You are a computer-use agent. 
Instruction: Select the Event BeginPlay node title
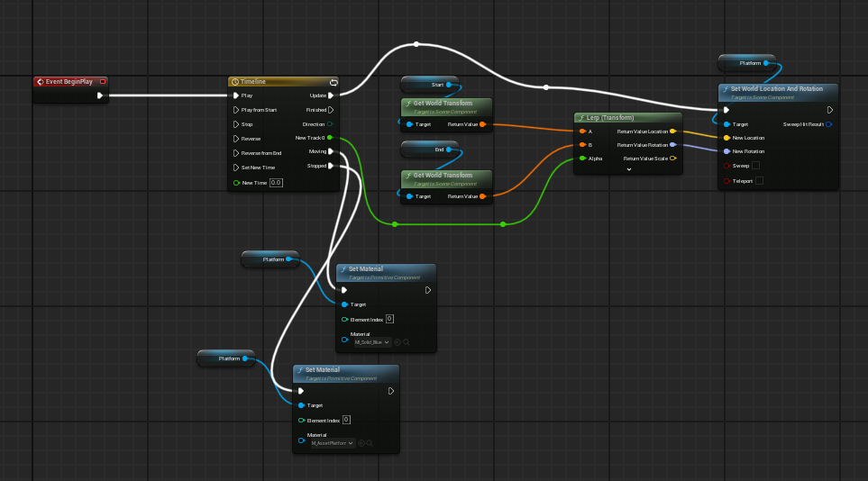(x=69, y=81)
